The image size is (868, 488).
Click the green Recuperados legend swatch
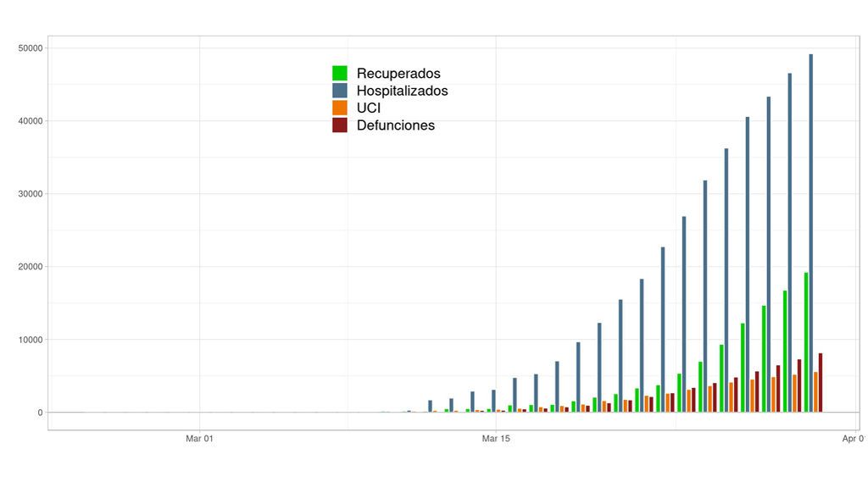(x=340, y=73)
